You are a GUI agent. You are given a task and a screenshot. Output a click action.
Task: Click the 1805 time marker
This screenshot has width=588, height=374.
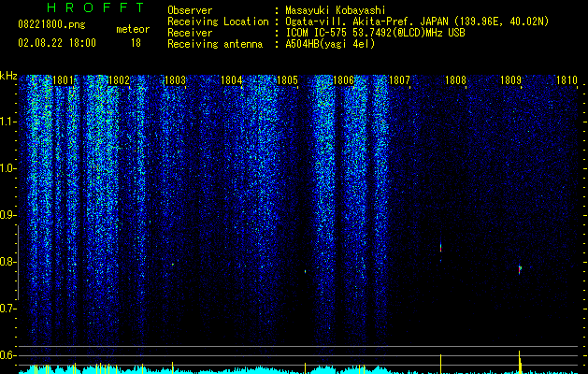pyautogui.click(x=287, y=80)
